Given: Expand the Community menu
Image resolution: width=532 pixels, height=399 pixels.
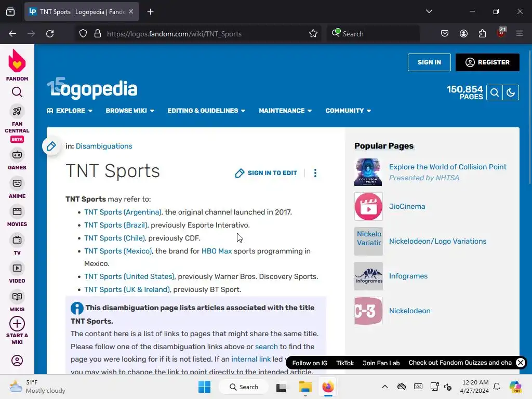Looking at the screenshot, I should click(348, 111).
